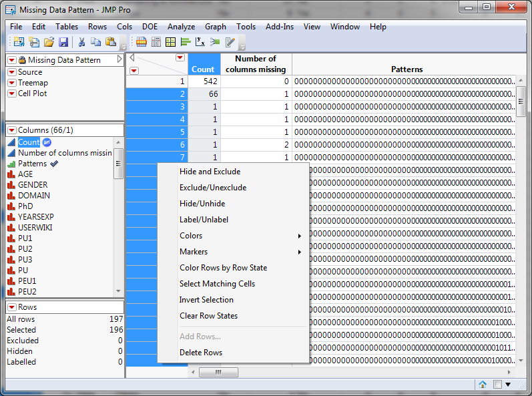
Task: Open the Tables menu
Action: click(x=67, y=27)
